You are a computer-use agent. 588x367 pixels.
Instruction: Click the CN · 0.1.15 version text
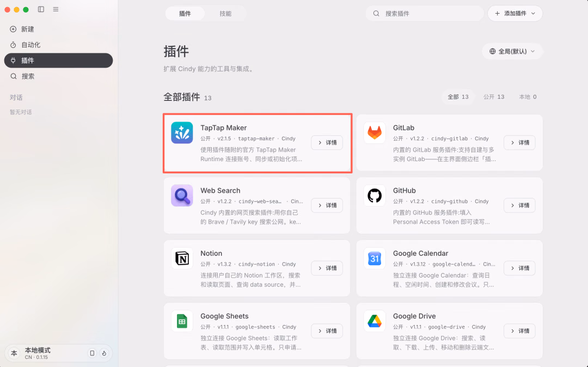36,357
